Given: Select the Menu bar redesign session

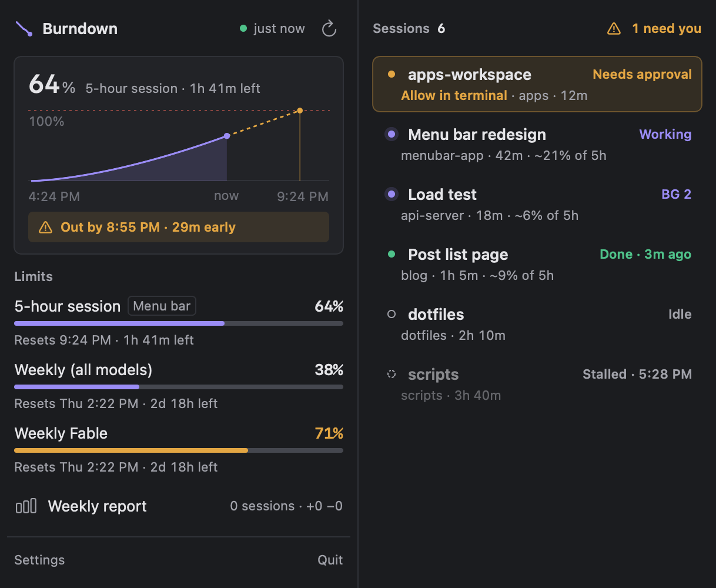Looking at the screenshot, I should point(537,144).
